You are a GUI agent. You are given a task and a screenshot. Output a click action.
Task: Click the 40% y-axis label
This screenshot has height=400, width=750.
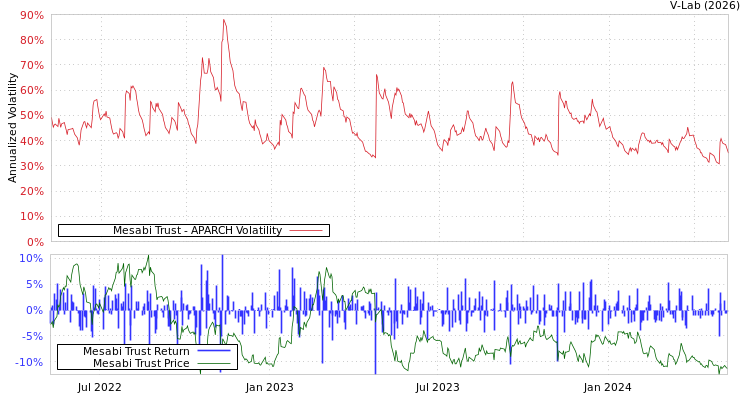31,141
